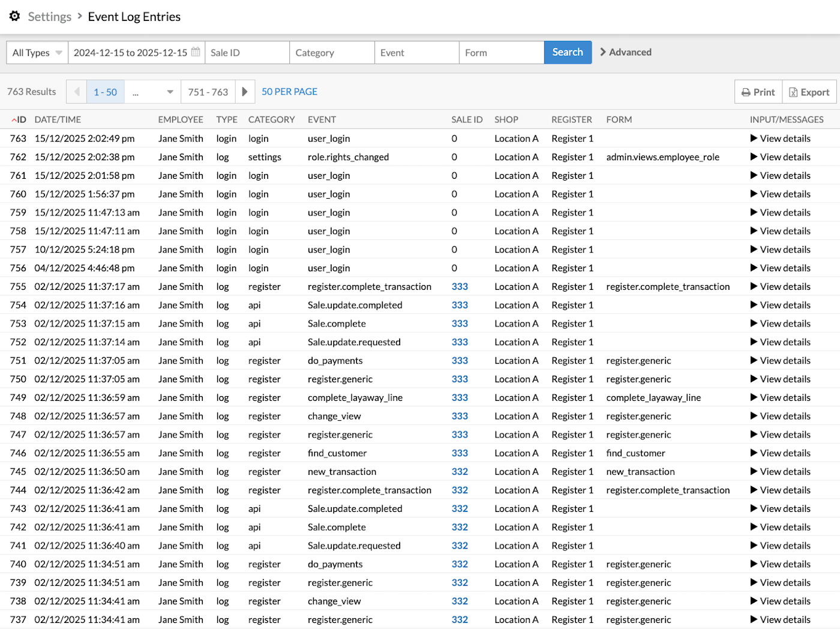840x629 pixels.
Task: Open the All Types filter dropdown
Action: click(36, 52)
